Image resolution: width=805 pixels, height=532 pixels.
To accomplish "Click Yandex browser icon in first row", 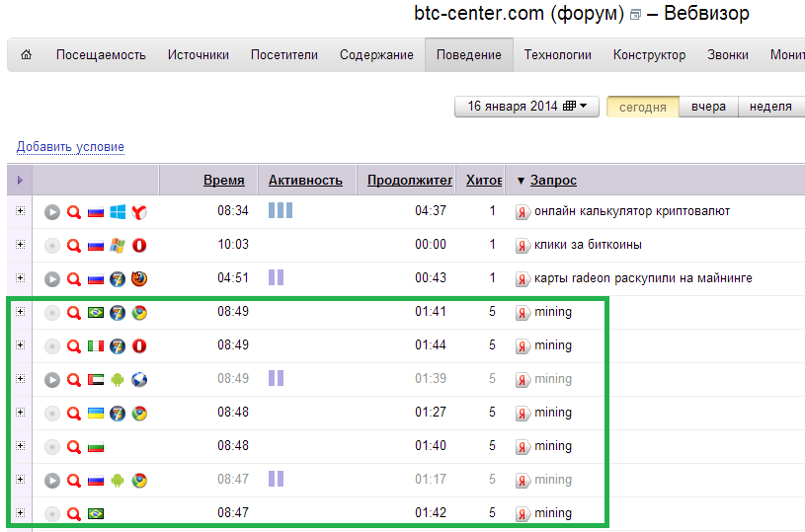I will click(139, 212).
